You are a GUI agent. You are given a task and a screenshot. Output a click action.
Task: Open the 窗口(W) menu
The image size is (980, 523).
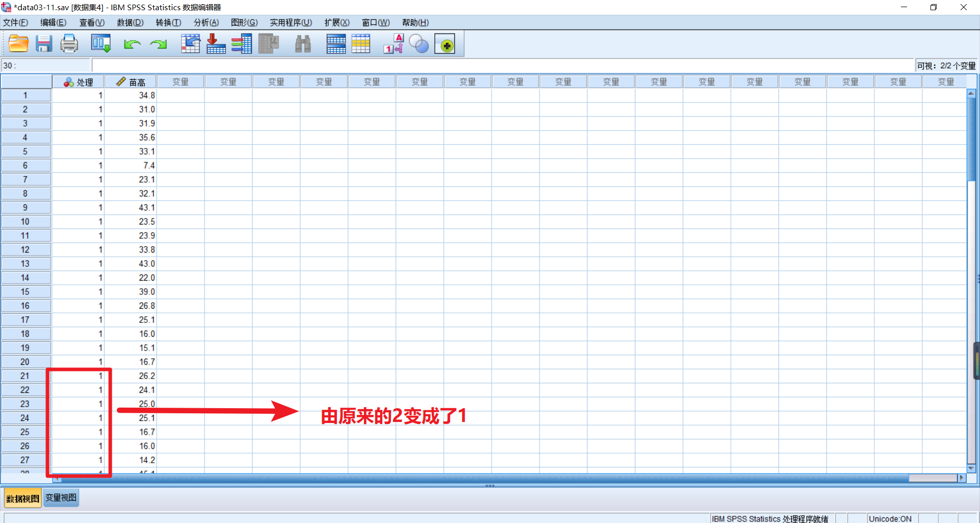point(376,22)
